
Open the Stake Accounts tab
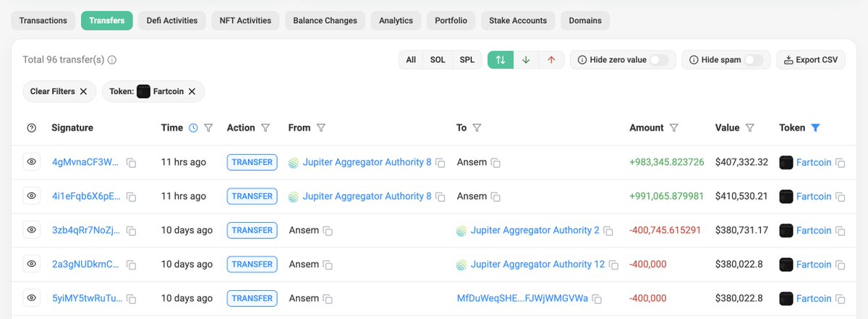click(518, 20)
